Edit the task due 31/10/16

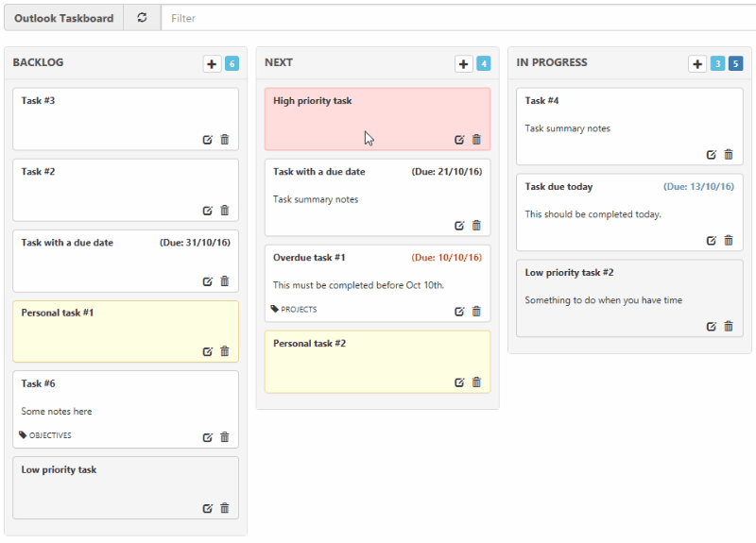pyautogui.click(x=207, y=281)
